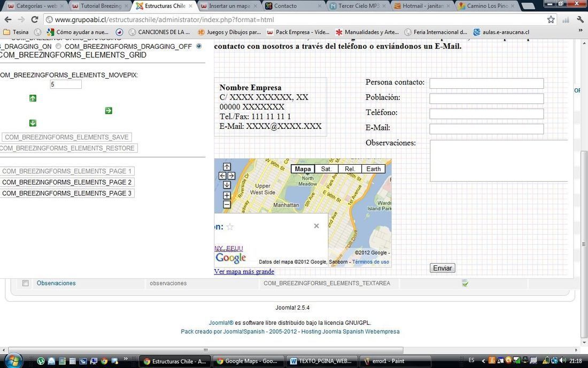The height and width of the screenshot is (368, 588).
Task: Click the Observaciones textarea
Action: pos(499,161)
